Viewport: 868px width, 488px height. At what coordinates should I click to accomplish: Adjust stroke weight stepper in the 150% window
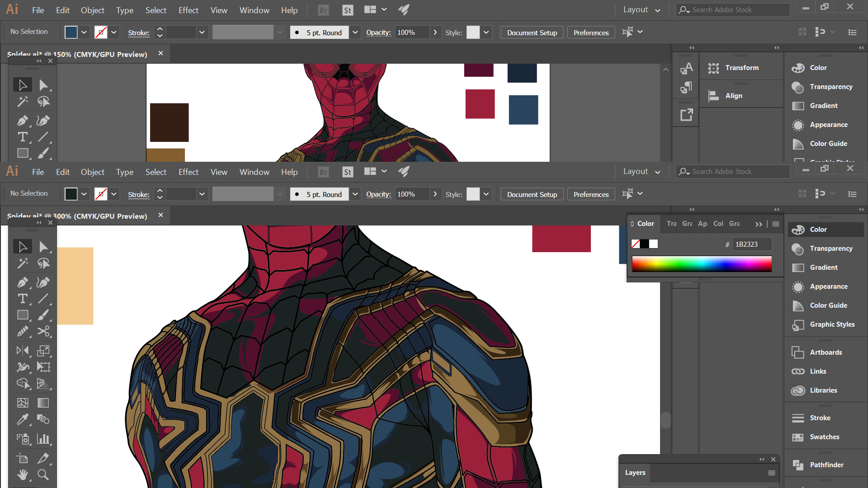tap(160, 33)
